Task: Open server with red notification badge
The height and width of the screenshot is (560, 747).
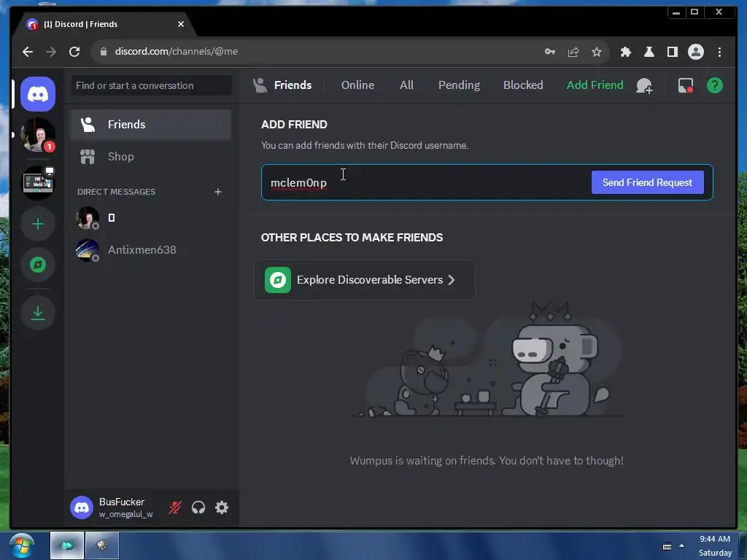Action: point(38,135)
